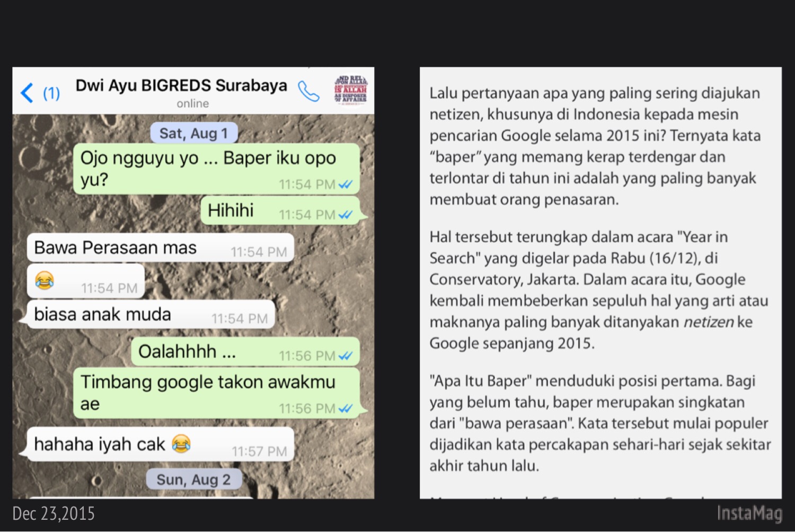Screen dimensions: 795x532
Task: Tap read ticks on 'Timbang google' message
Action: (346, 409)
